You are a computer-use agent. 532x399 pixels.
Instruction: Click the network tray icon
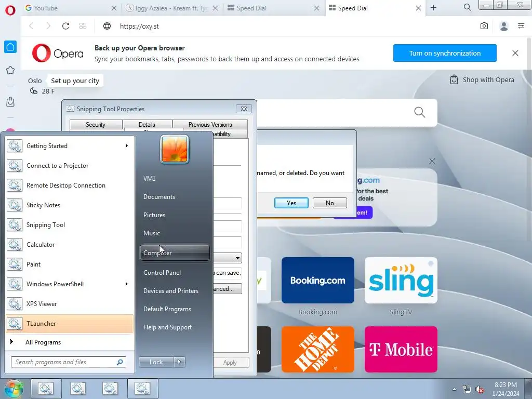pos(467,389)
